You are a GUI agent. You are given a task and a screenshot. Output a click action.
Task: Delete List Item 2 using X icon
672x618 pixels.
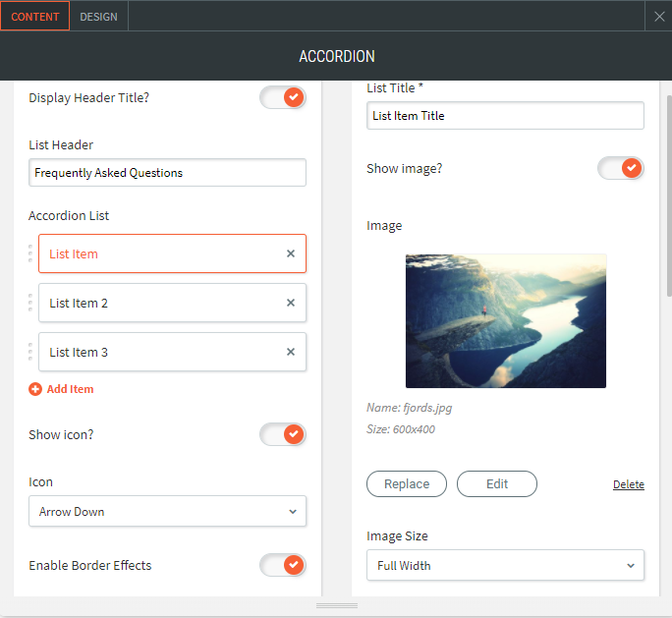[x=291, y=303]
